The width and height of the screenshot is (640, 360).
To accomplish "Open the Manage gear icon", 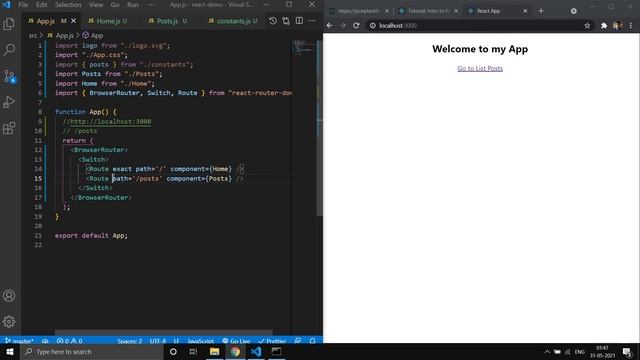I will point(9,322).
